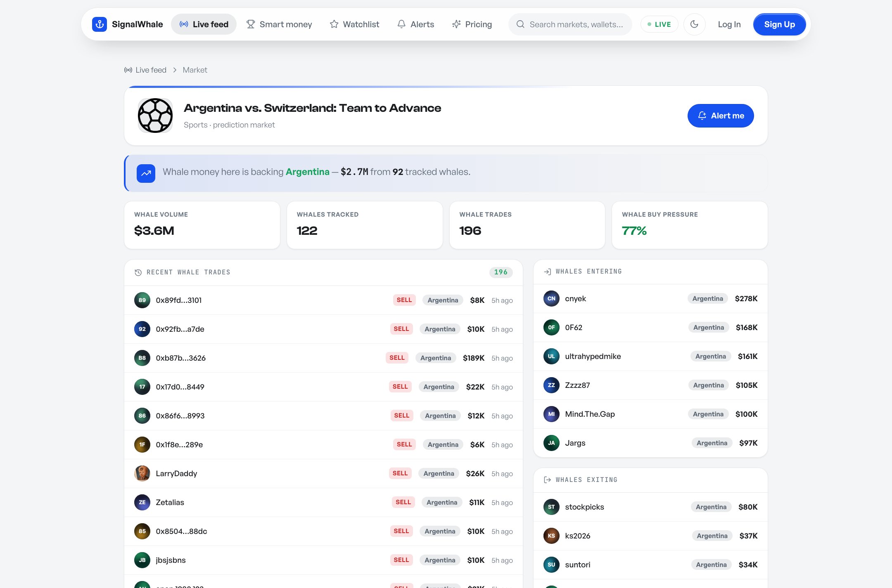Open ks2026 whale avatar
The image size is (892, 588).
(x=551, y=536)
